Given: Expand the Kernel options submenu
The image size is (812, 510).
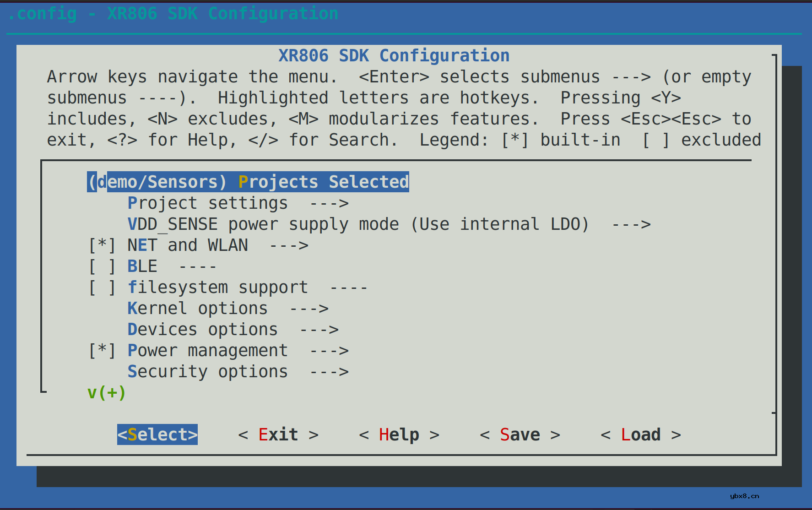Looking at the screenshot, I should pos(197,308).
